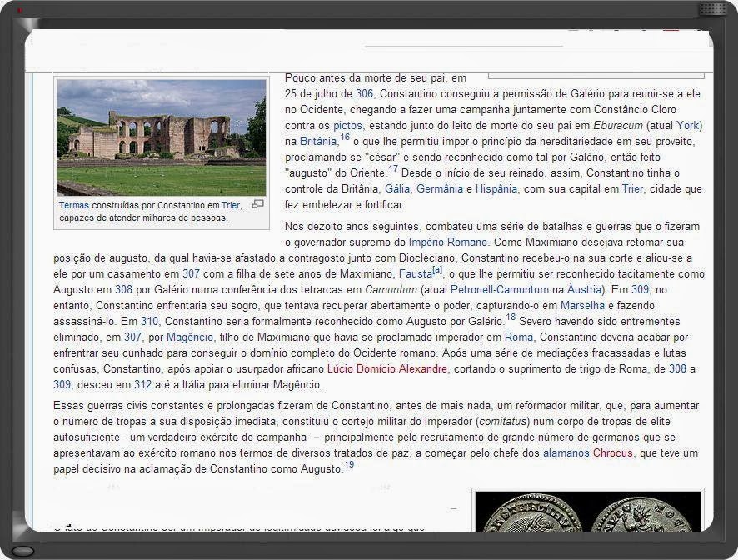
Task: Click the Britânia link
Action: click(318, 142)
